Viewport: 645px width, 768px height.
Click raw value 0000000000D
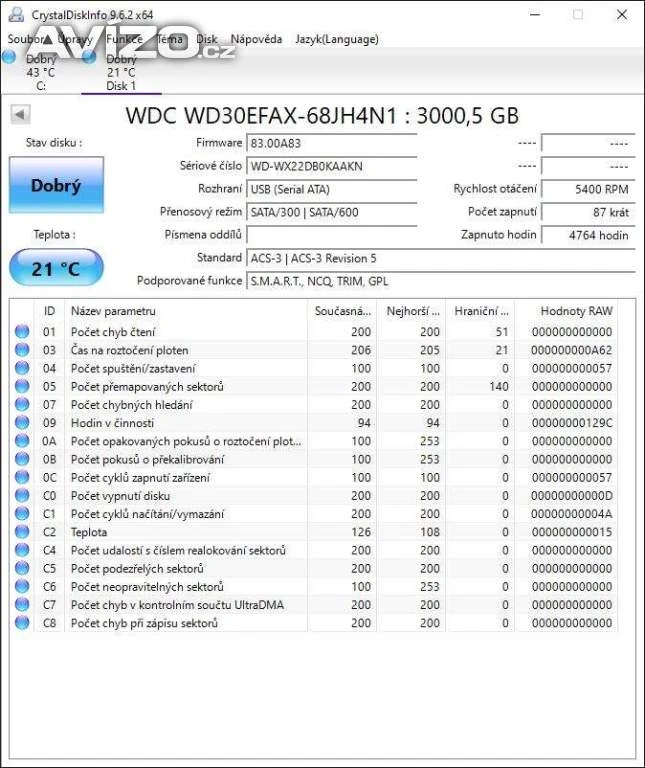point(572,496)
